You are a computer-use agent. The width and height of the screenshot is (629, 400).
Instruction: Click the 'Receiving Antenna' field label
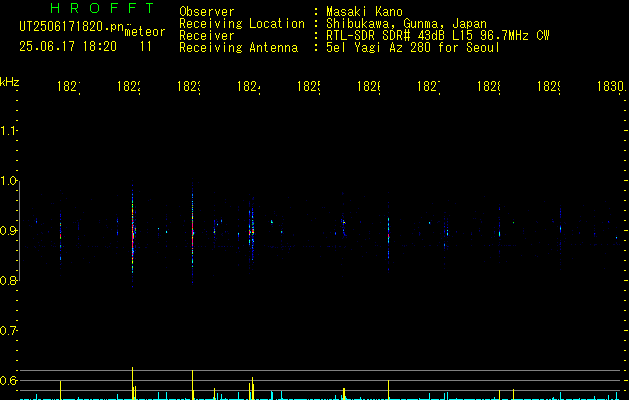pos(239,48)
